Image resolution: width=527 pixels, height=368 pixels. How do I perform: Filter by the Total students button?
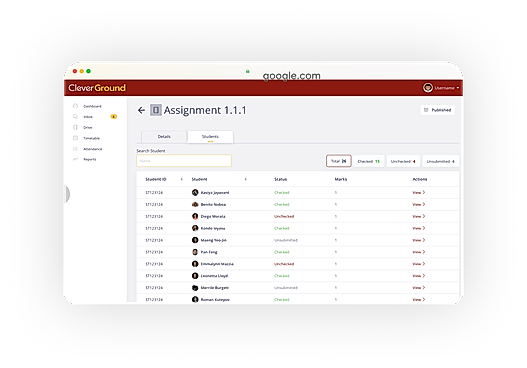[x=338, y=161]
